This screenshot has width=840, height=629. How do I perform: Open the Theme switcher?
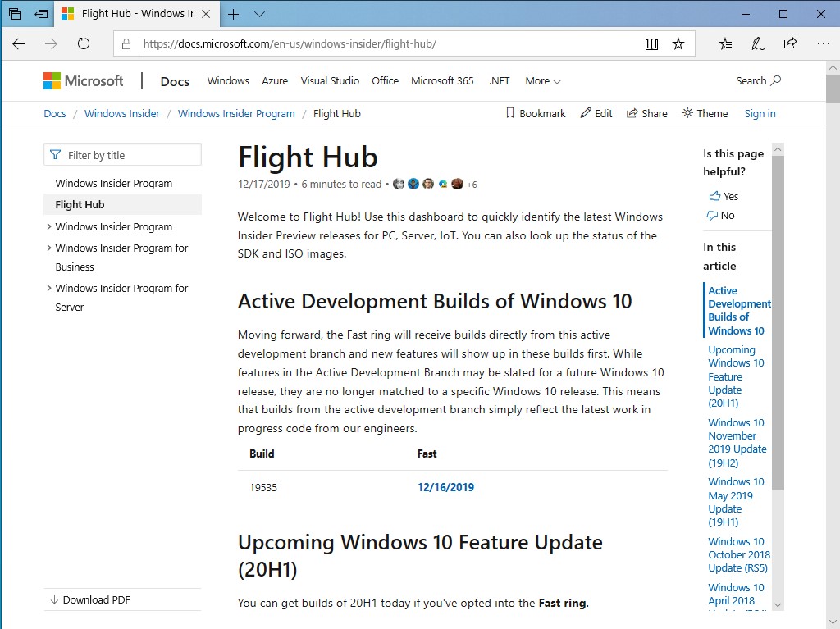pos(704,113)
